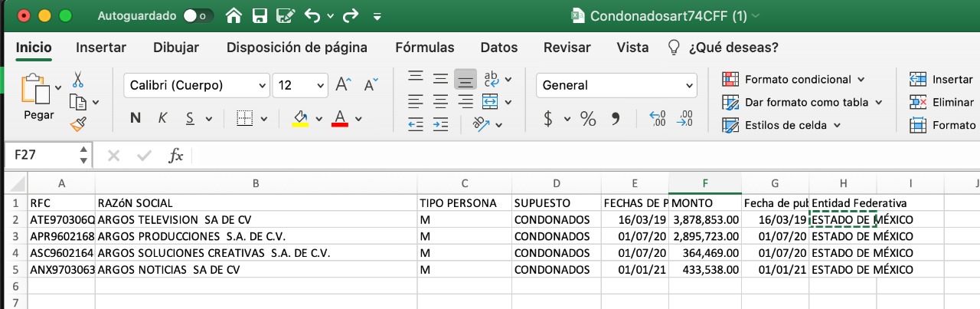The width and height of the screenshot is (980, 309).
Task: Click the percent style icon
Action: (x=588, y=118)
